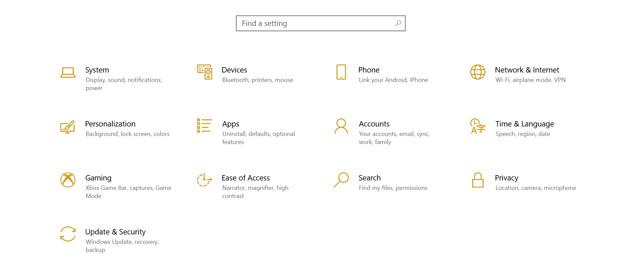This screenshot has height=254, width=644.
Task: Click the System laptop icon
Action: pyautogui.click(x=68, y=72)
